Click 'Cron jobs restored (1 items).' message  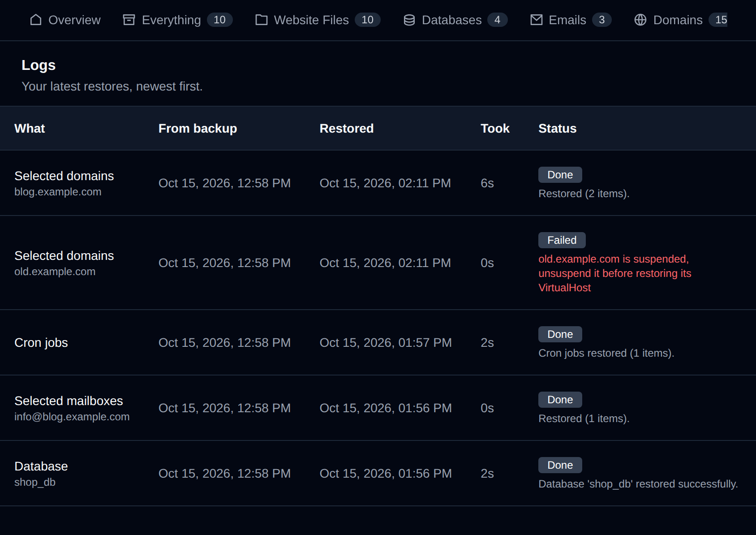[606, 353]
